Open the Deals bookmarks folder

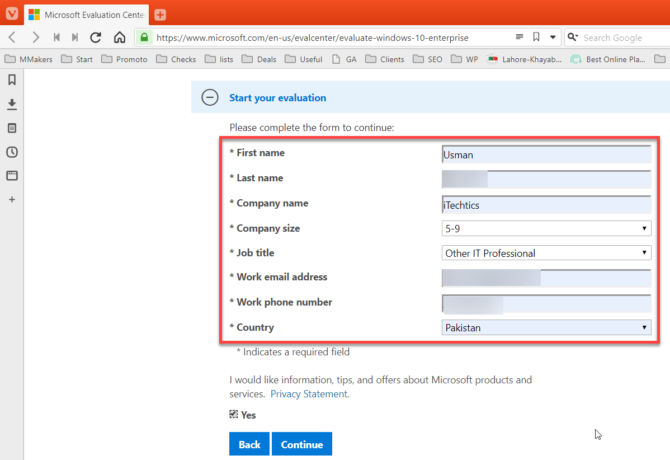tap(259, 59)
